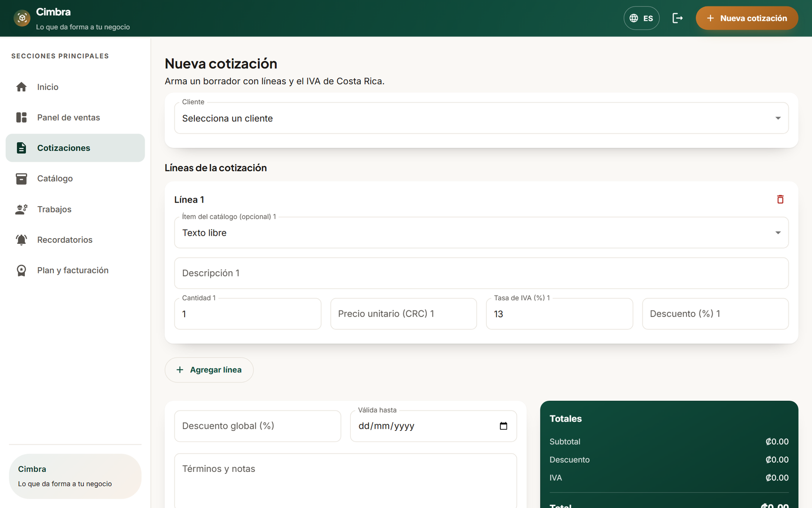Open the calendar picker in Válida hasta
The height and width of the screenshot is (508, 812).
coord(503,426)
